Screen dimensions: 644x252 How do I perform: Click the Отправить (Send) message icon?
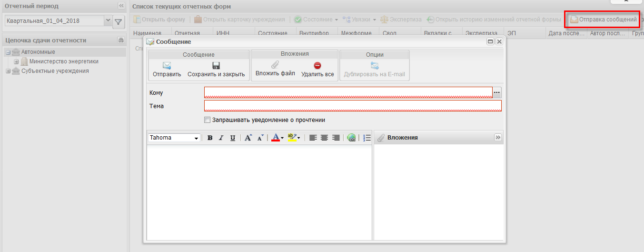tap(167, 66)
